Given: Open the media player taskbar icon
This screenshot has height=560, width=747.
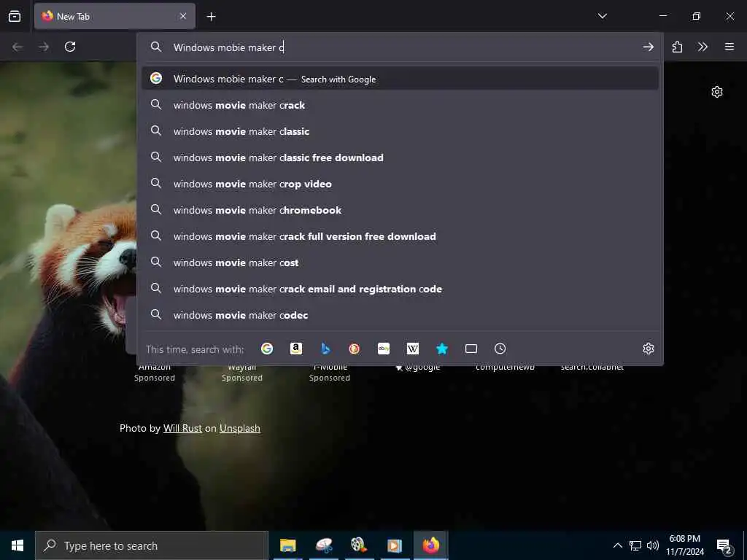Looking at the screenshot, I should 395,545.
